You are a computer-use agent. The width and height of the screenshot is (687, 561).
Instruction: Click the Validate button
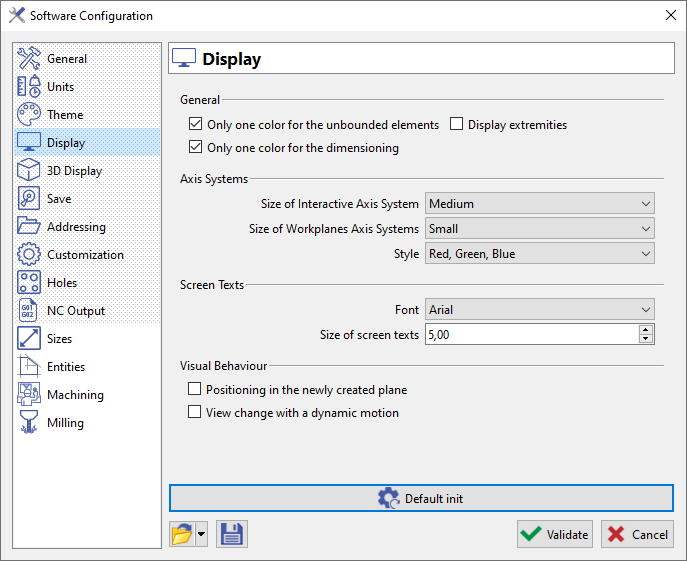point(555,534)
